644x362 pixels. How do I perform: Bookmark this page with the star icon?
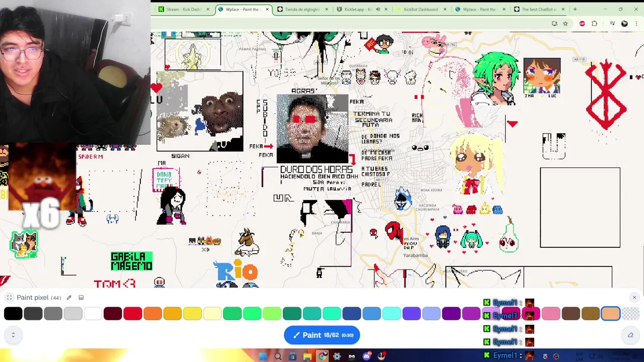tap(566, 24)
